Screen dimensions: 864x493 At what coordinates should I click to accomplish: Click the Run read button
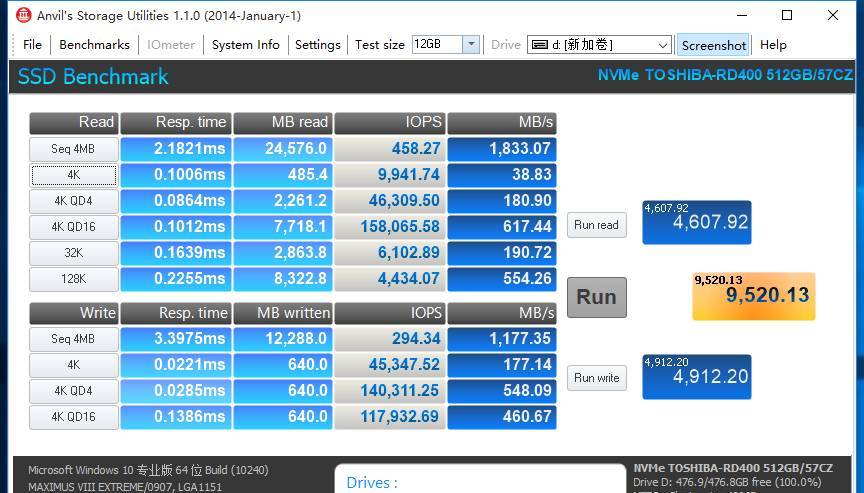[x=596, y=225]
